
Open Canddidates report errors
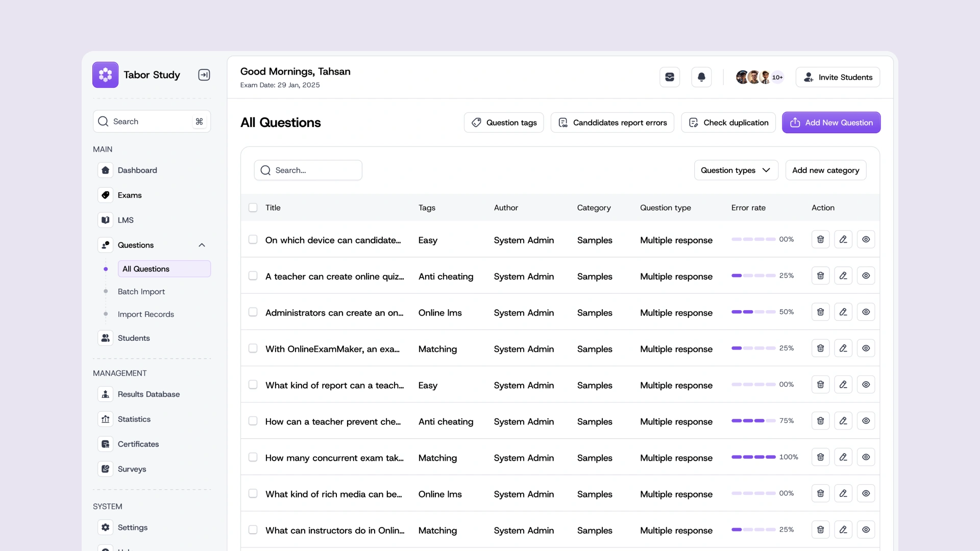(x=612, y=122)
